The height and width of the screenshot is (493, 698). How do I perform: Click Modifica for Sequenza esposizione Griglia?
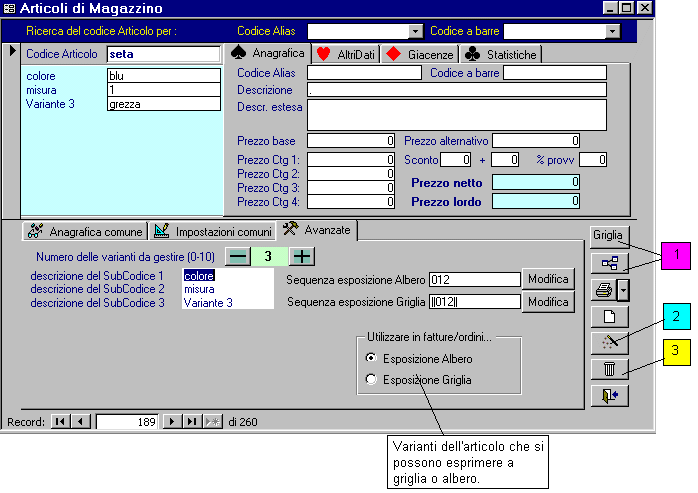548,302
